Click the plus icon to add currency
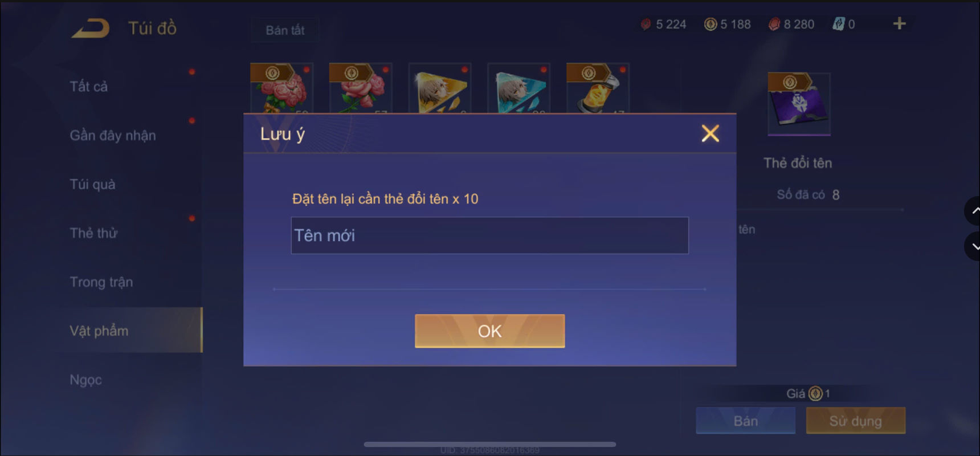 (899, 23)
